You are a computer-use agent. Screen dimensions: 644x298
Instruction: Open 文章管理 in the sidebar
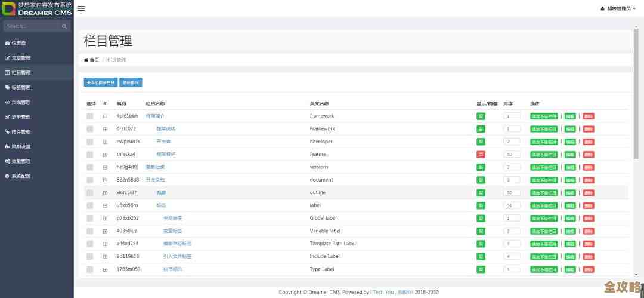pyautogui.click(x=21, y=58)
